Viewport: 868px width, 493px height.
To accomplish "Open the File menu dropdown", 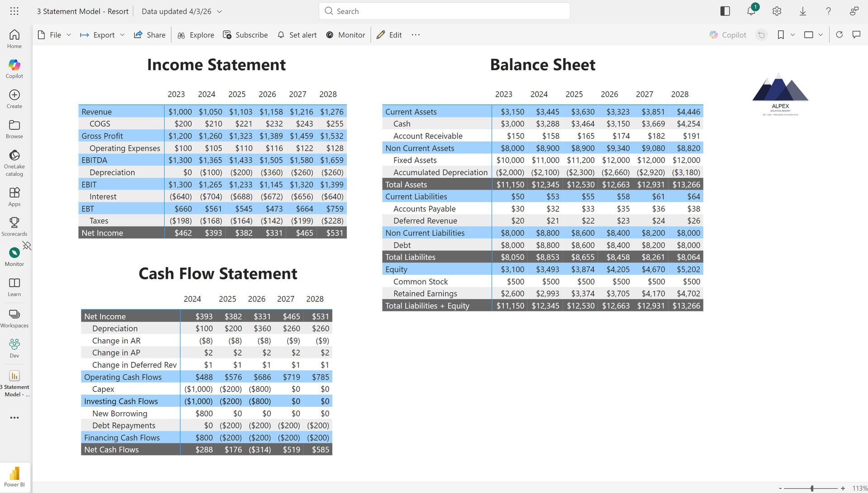I will (55, 35).
